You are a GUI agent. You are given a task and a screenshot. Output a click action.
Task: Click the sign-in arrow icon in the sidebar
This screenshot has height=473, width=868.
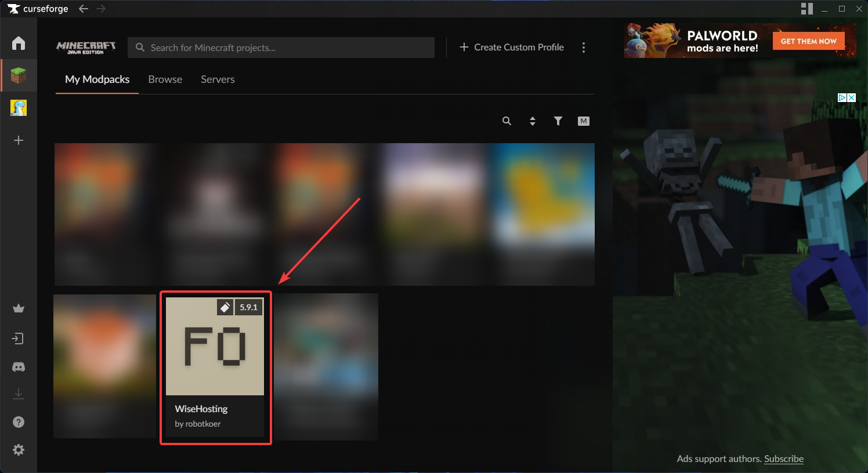coord(19,339)
